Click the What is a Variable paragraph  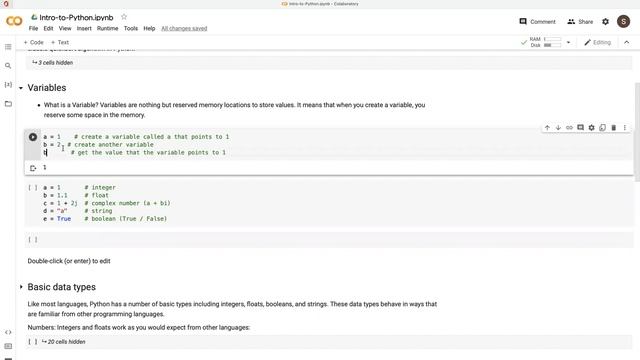(x=234, y=110)
